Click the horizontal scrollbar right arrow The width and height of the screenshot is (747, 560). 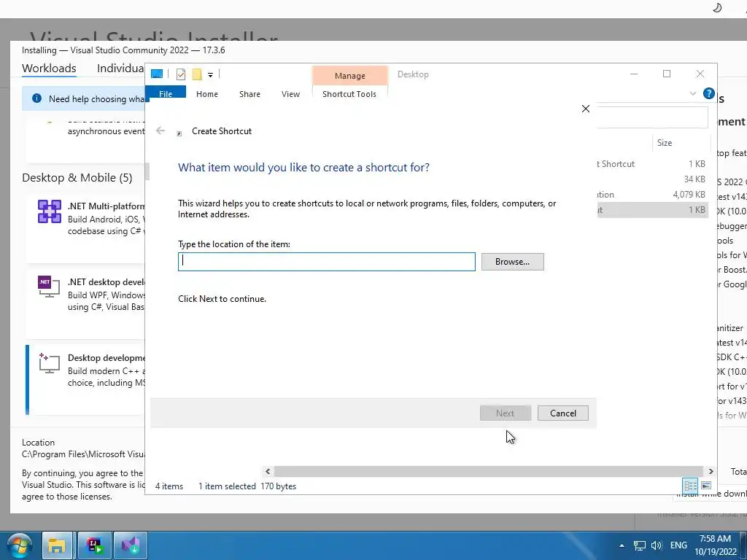coord(711,471)
